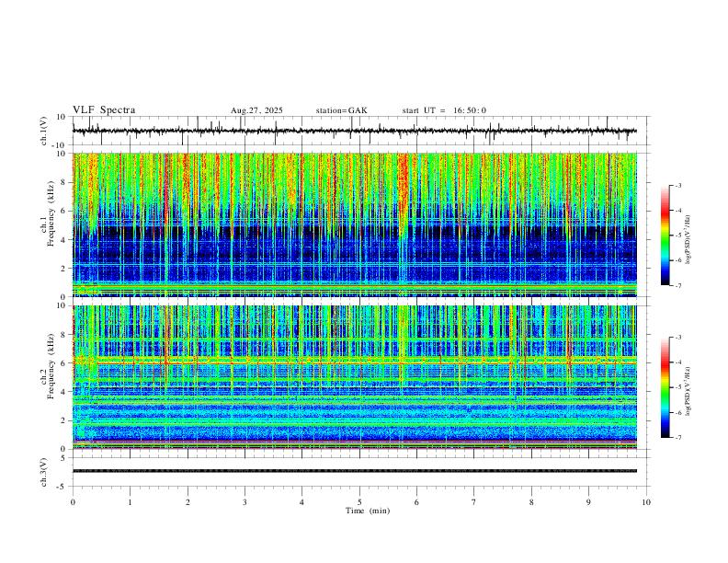Click time axis tick label '6'

tap(416, 502)
